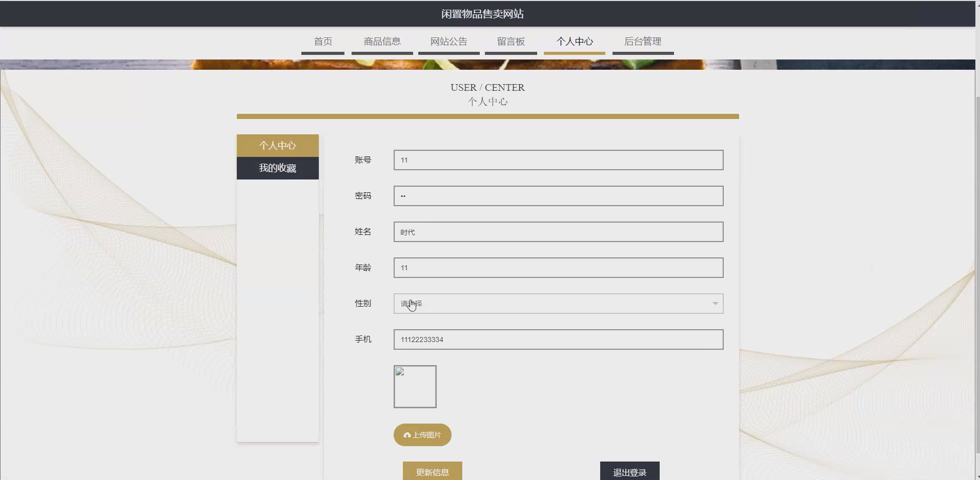Open 我的收藏 favorites section

[277, 168]
